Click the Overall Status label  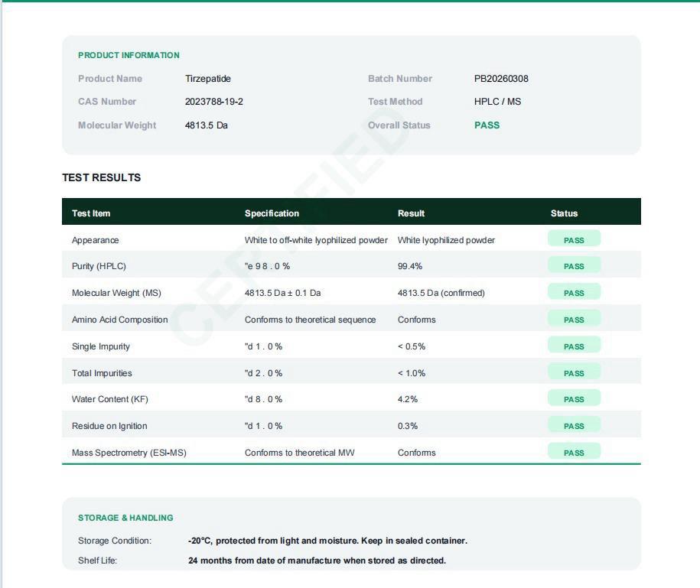point(399,125)
